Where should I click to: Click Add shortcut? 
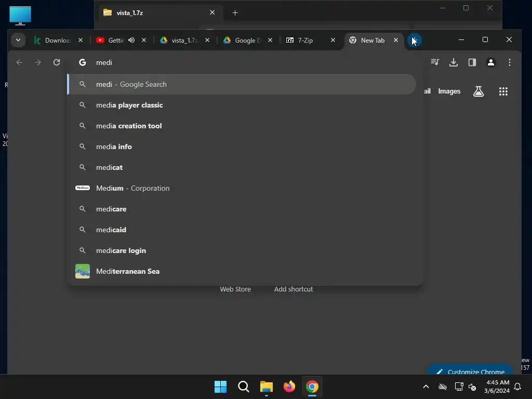(x=294, y=289)
